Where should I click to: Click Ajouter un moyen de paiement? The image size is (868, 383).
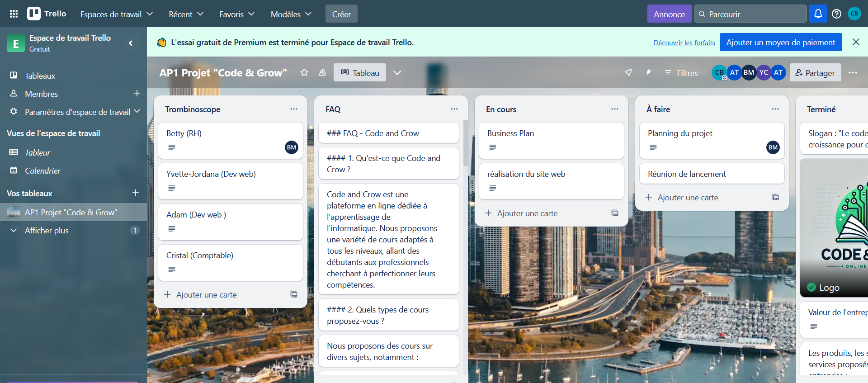point(780,43)
